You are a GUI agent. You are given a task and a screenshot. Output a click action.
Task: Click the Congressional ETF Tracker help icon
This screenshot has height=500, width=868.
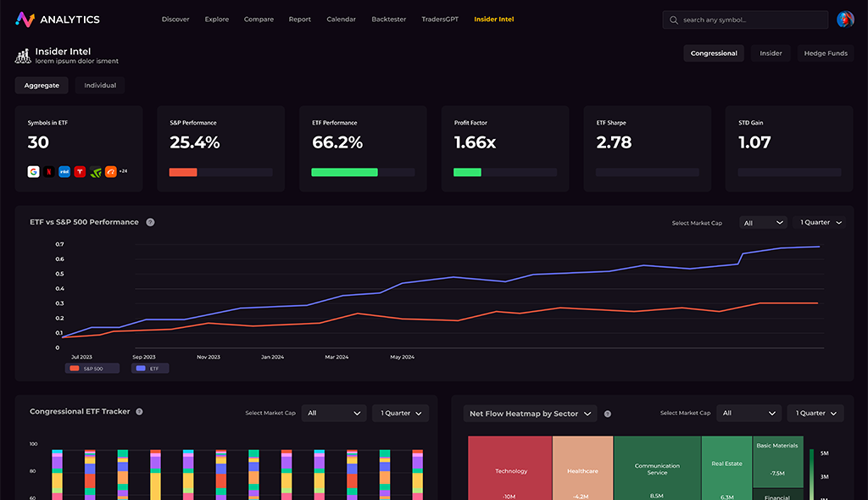(x=140, y=411)
